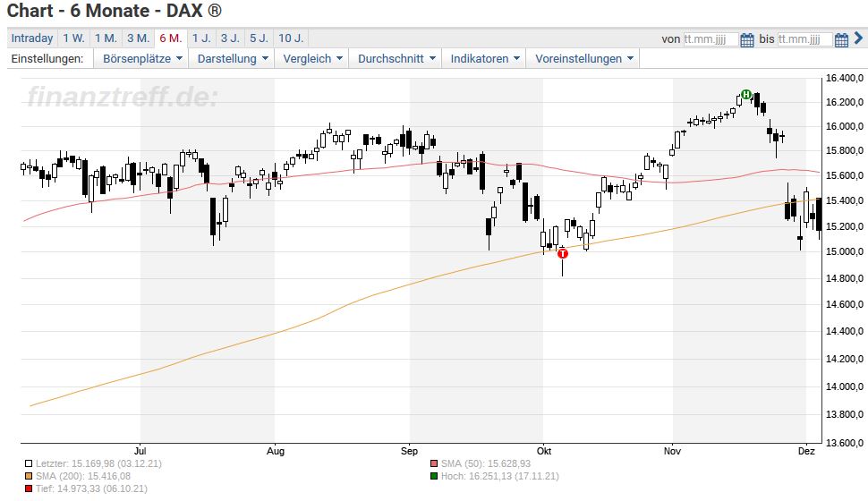
Task: Click the 'Jul' x-axis month label
Action: [140, 451]
